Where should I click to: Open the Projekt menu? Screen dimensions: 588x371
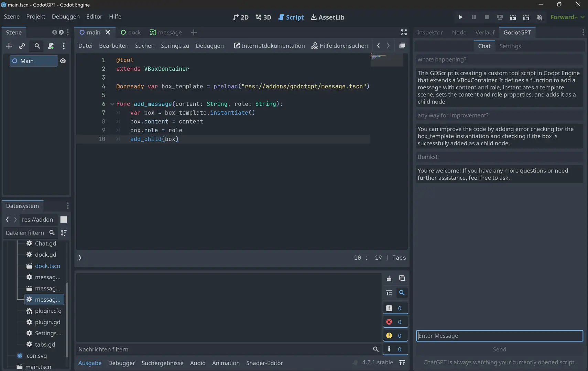coord(36,16)
